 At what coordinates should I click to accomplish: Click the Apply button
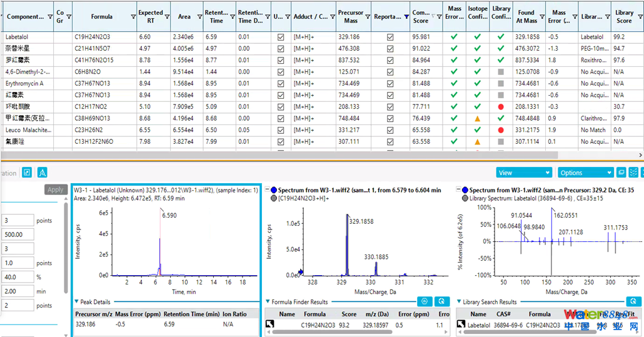pos(56,189)
